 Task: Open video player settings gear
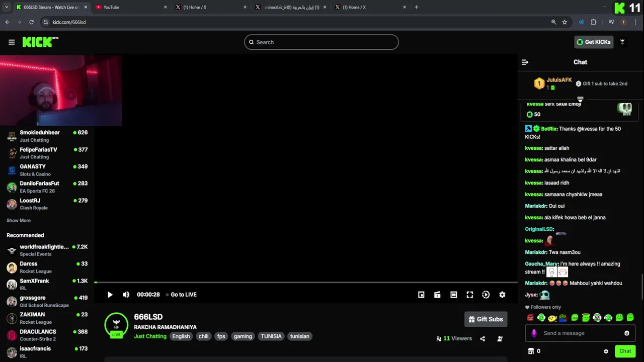(x=502, y=295)
